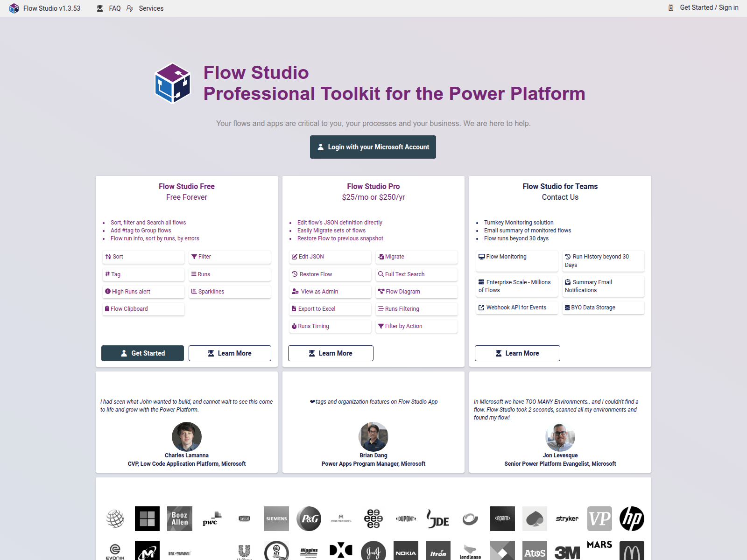747x560 pixels.
Task: Click Get Started in Free plan
Action: coord(142,353)
